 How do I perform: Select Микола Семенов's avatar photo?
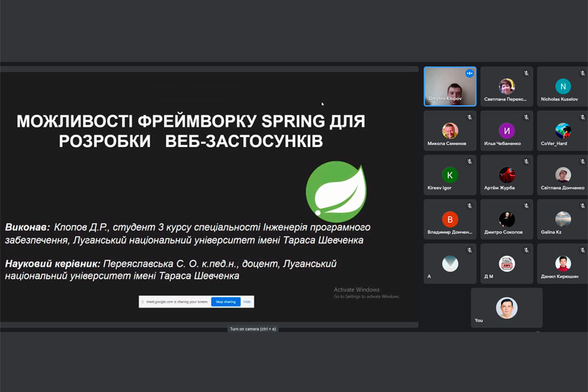click(x=450, y=131)
